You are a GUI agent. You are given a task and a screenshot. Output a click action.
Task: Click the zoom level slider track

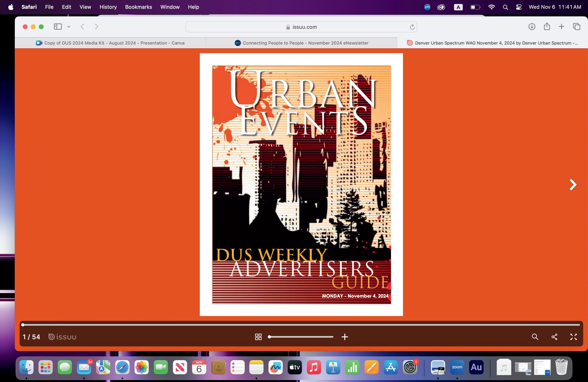[x=301, y=337]
